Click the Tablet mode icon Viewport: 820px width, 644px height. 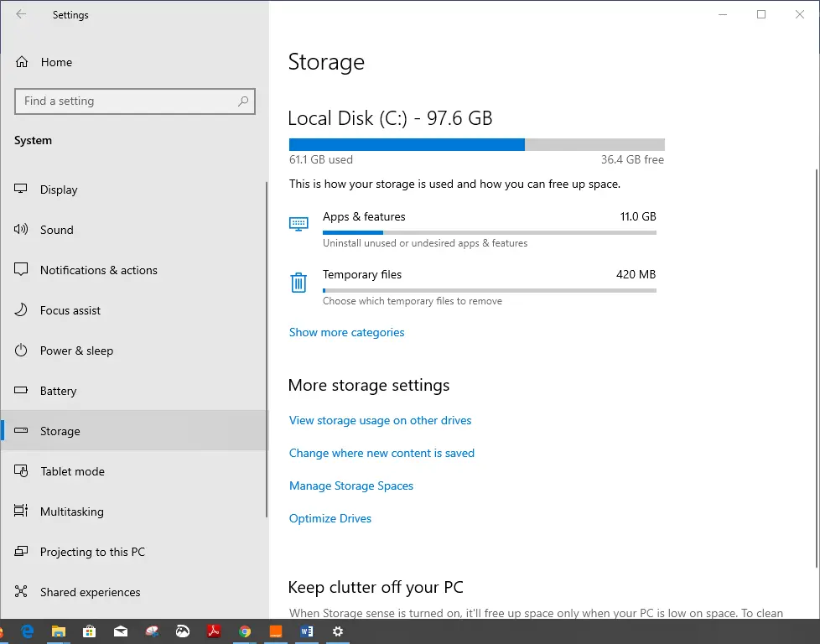(x=21, y=470)
